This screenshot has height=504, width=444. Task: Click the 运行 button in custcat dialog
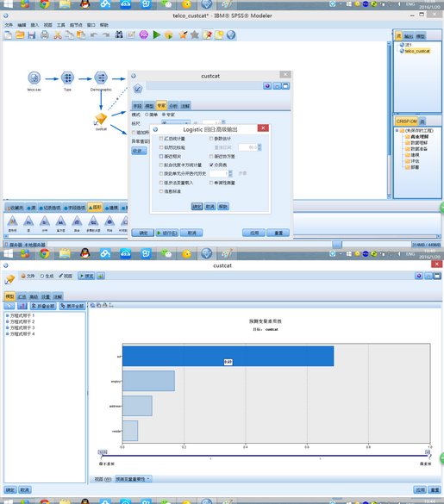point(166,233)
